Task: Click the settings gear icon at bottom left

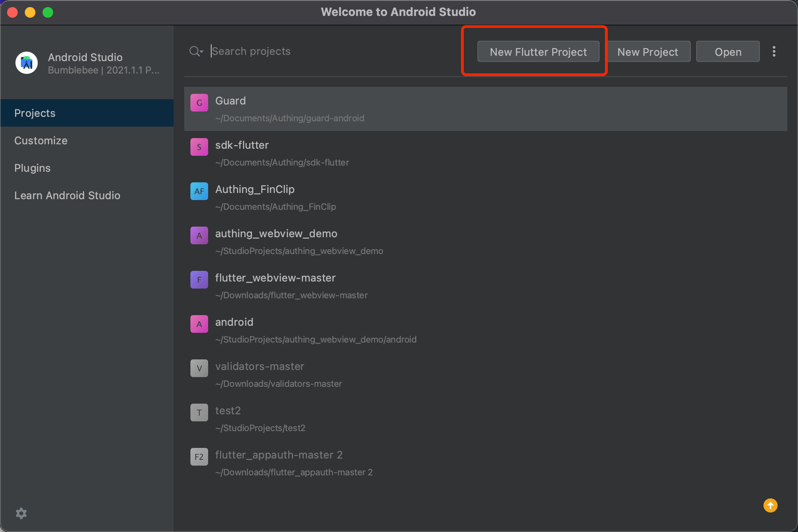Action: [x=21, y=513]
